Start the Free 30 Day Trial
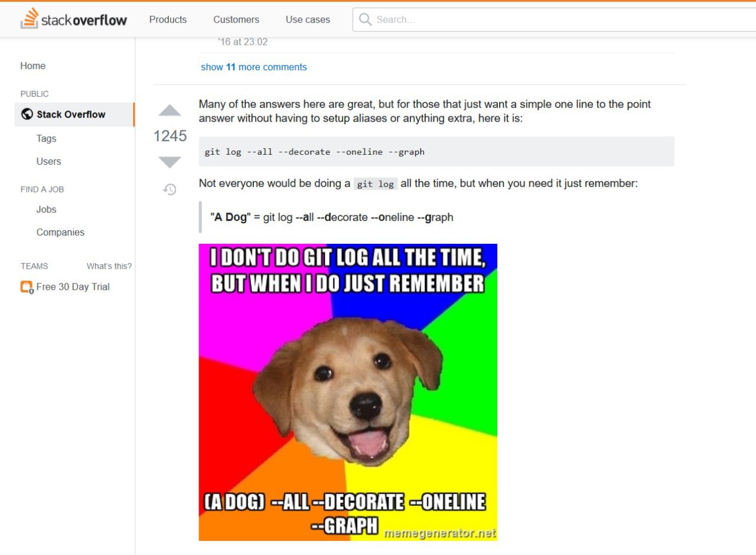The width and height of the screenshot is (756, 555). [73, 287]
